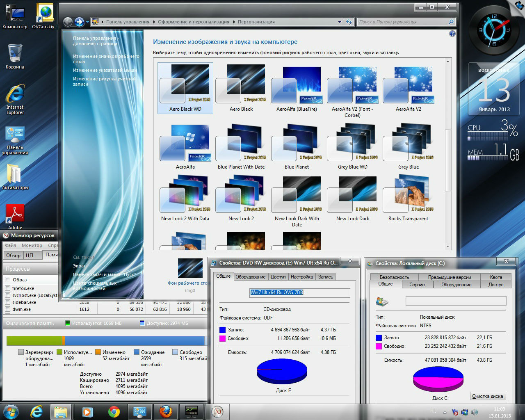Expand the address bar history dropdown
Viewport: 525px width, 420px height.
coord(340,22)
